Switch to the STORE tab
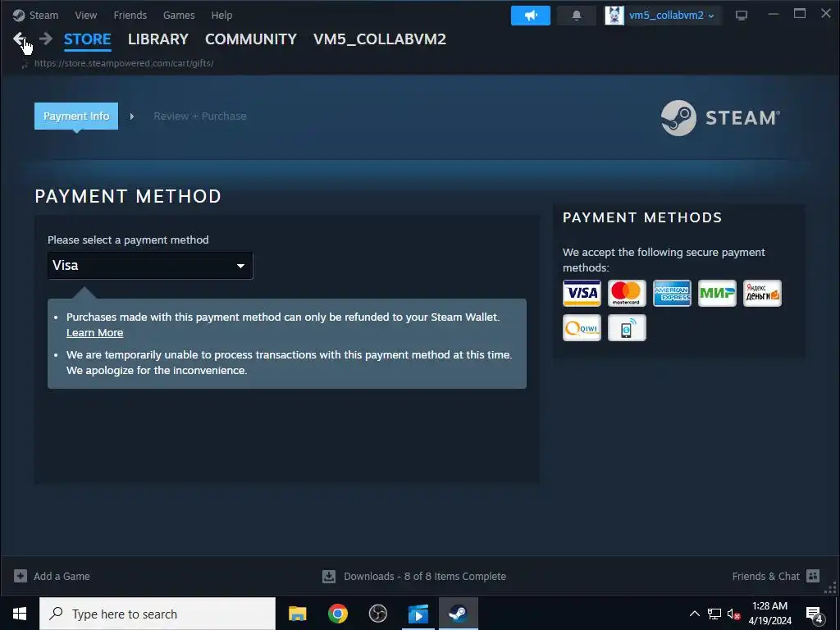This screenshot has height=630, width=840. pyautogui.click(x=87, y=39)
